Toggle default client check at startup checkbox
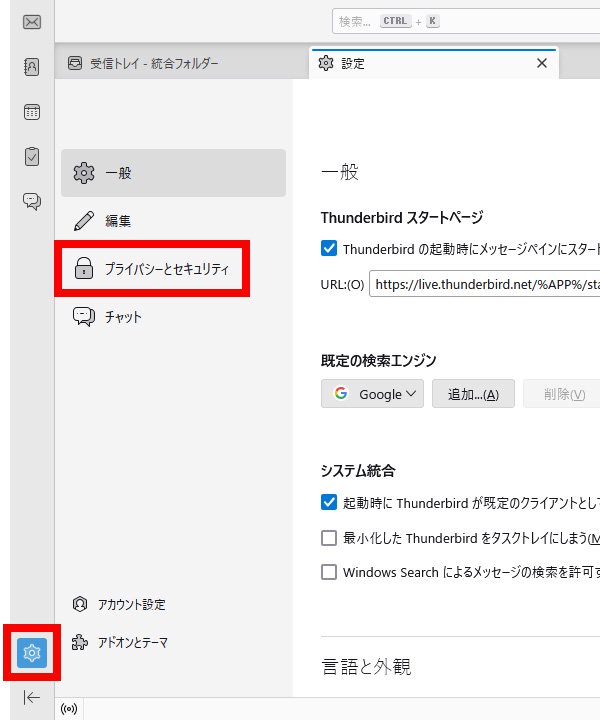The image size is (600, 720). coord(329,502)
